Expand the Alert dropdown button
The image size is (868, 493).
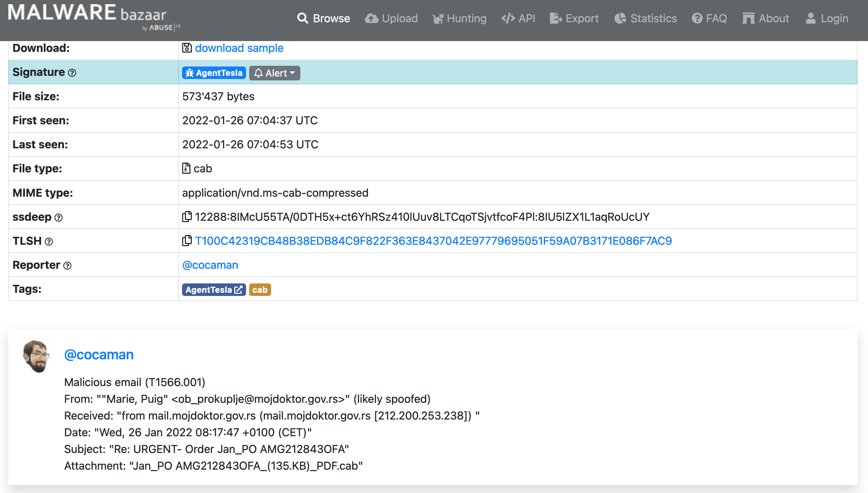274,73
